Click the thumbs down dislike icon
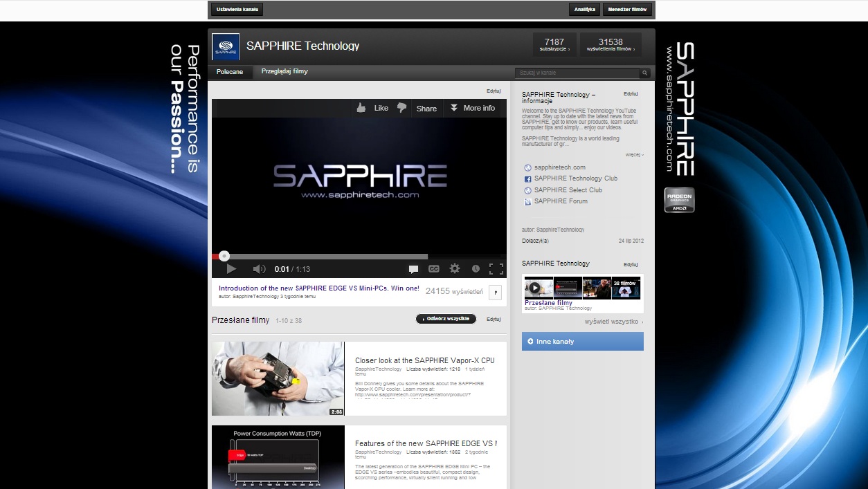Image resolution: width=868 pixels, height=489 pixels. (x=401, y=108)
